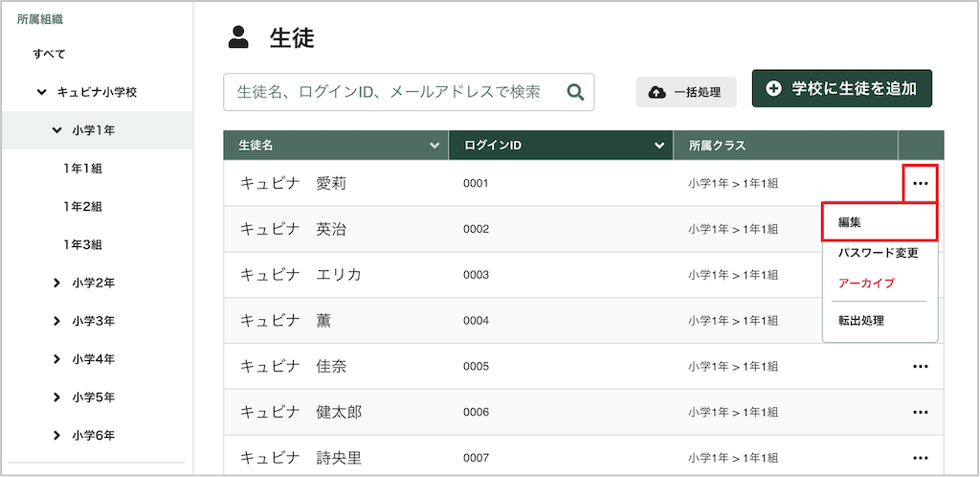
Task: Select パスワード変更 from the context menu
Action: coord(879,253)
